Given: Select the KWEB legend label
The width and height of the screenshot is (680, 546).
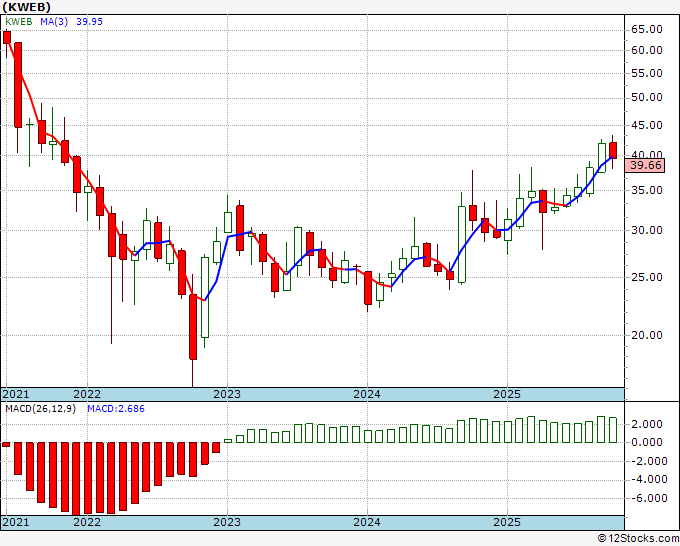Looking at the screenshot, I should (x=19, y=22).
